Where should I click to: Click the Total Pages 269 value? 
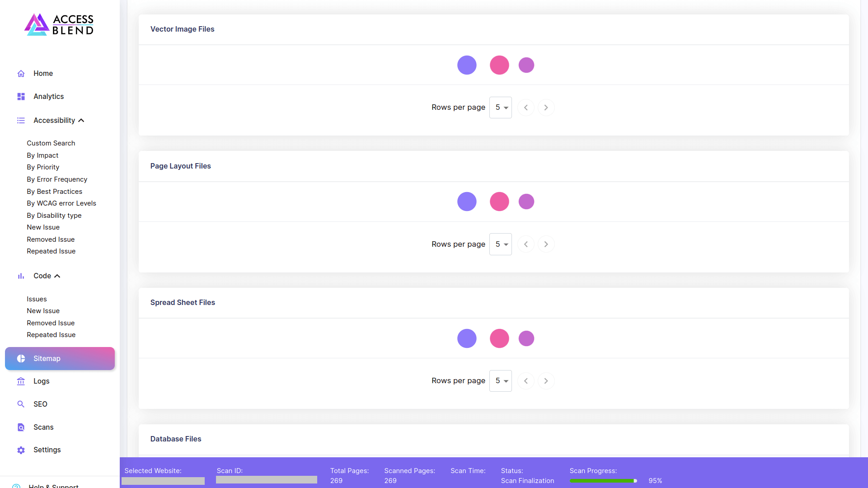point(336,481)
